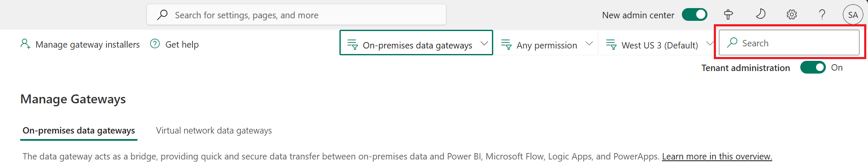Screen dimensions: 868x165
Task: Click the Manage gateway installers button
Action: tap(80, 44)
